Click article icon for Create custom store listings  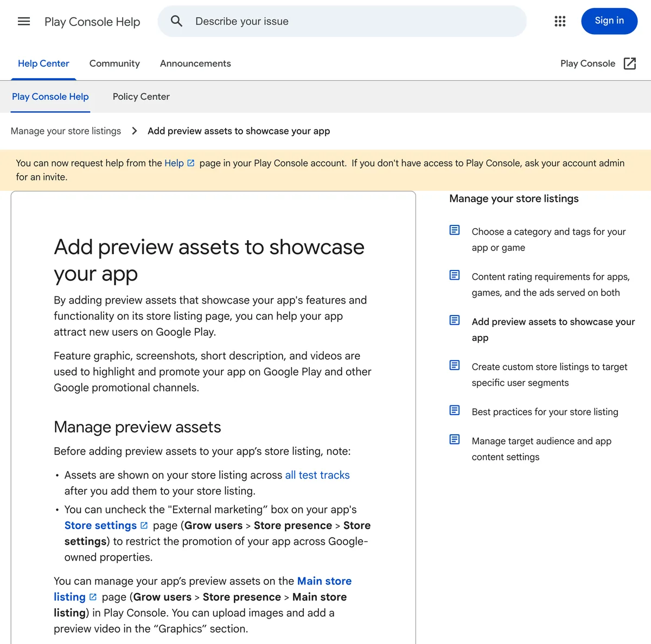tap(455, 365)
